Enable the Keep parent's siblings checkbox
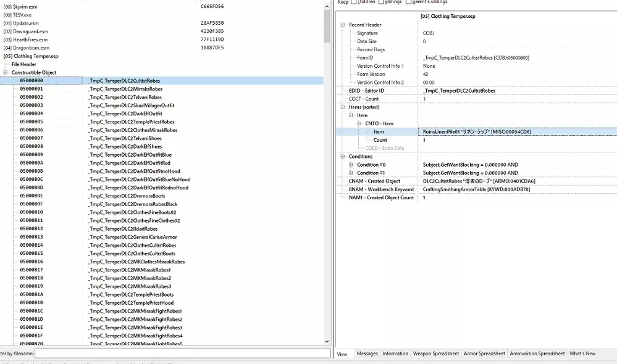 coord(408,2)
